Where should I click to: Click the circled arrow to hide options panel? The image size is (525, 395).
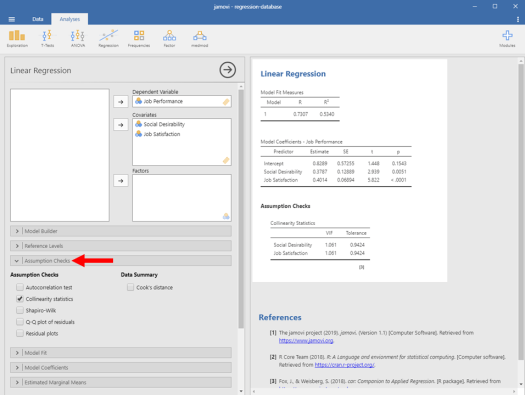[228, 70]
